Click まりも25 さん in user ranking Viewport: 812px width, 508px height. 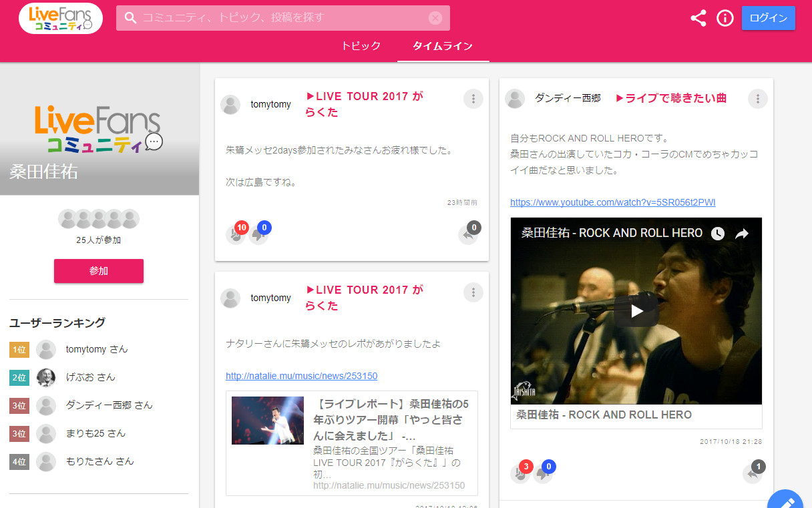pyautogui.click(x=95, y=433)
